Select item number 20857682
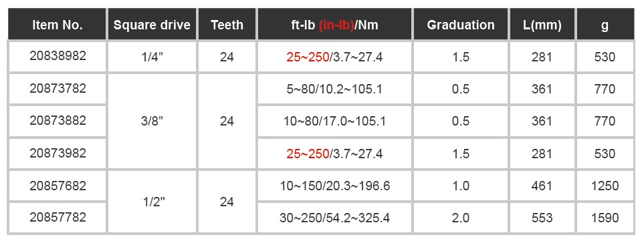 pos(57,186)
